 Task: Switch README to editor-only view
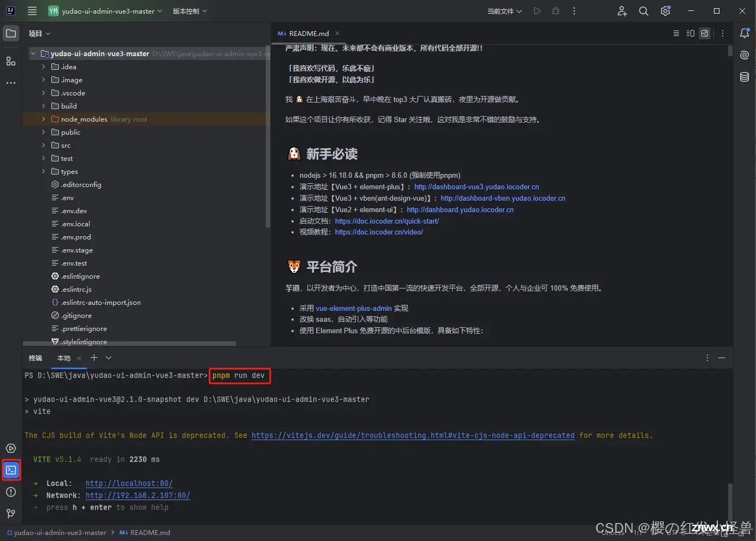point(676,33)
